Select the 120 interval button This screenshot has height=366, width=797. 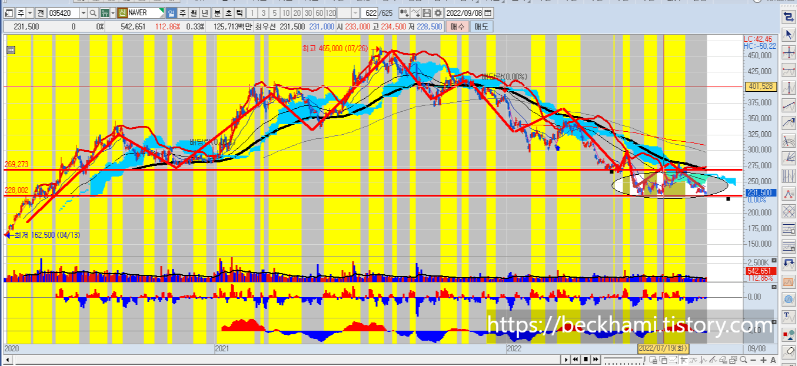pos(331,13)
